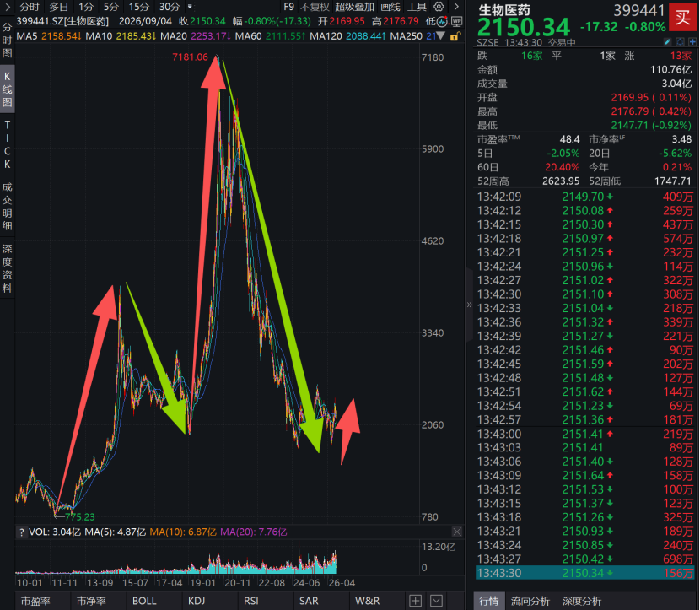Open the 画线 drawing tools
Viewport: 700px width, 610px height.
(390, 7)
